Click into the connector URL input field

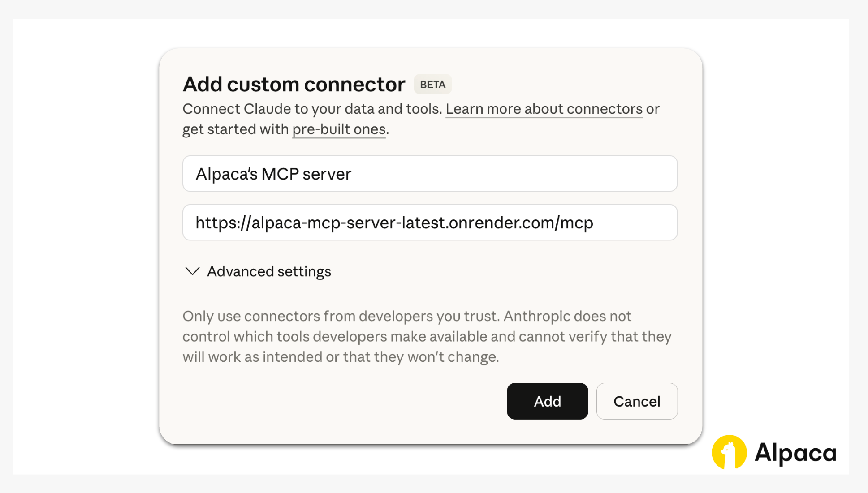[x=429, y=223]
